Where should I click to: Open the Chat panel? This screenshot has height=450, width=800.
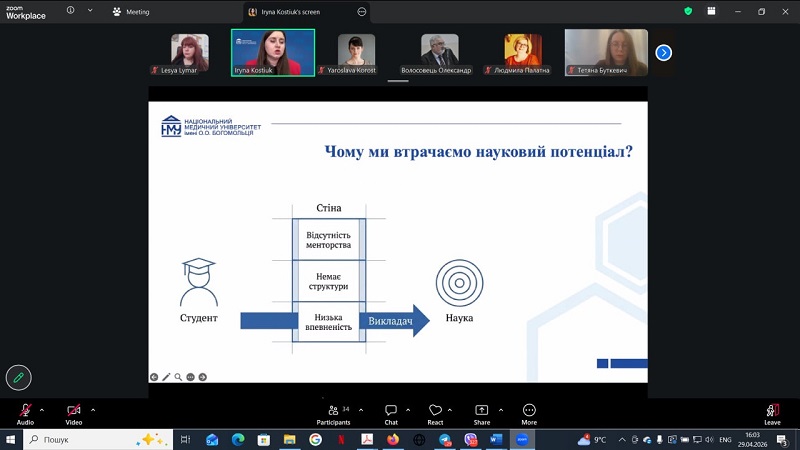pos(391,414)
